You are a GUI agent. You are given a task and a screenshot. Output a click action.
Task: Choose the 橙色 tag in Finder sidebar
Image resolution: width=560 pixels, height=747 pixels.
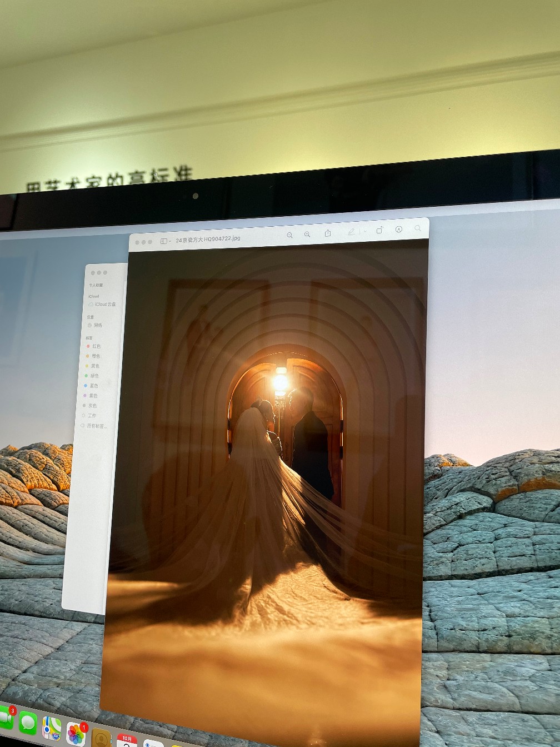click(93, 356)
